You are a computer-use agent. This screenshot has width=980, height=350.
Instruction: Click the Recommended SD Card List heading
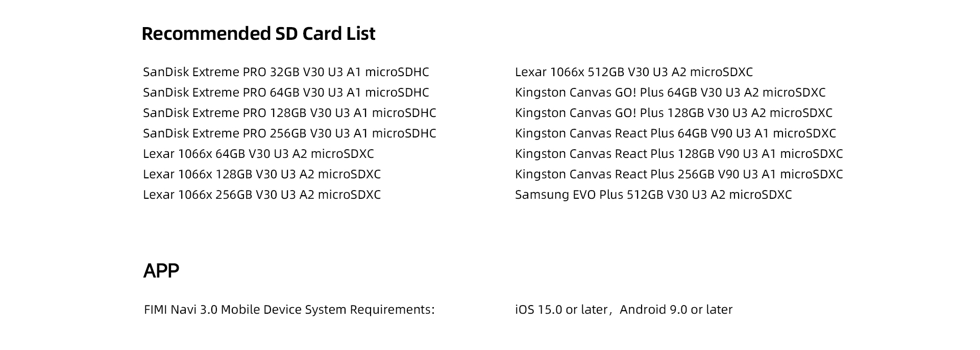point(258,34)
